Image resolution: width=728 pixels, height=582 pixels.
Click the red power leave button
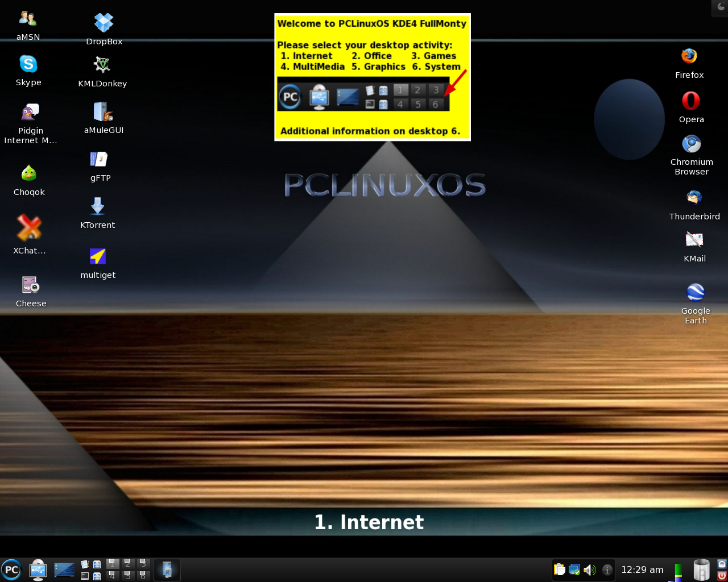click(722, 576)
